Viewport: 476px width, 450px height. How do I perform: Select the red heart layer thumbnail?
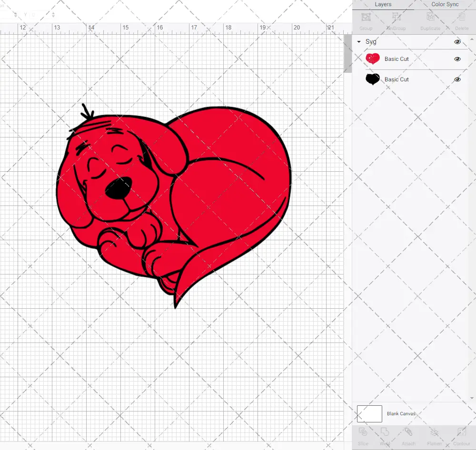point(373,59)
